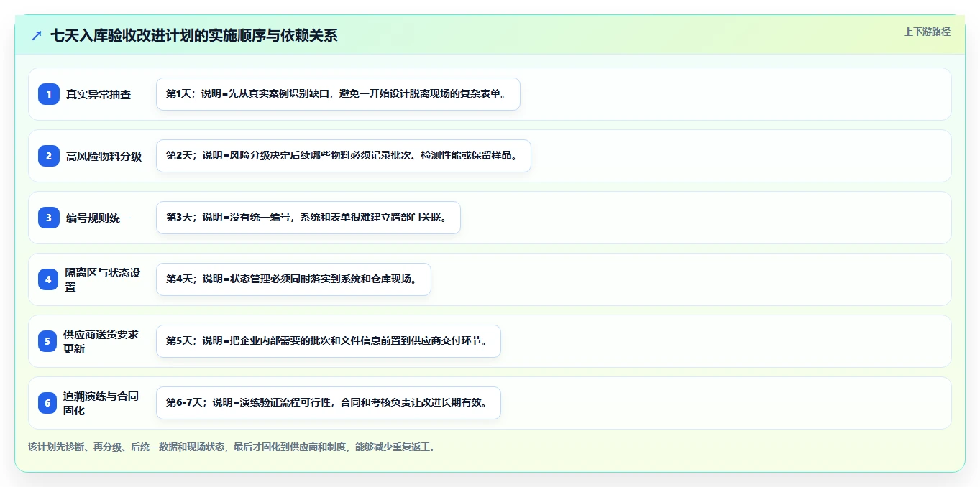Select the step label 追溯演练与合同固化
The height and width of the screenshot is (487, 980).
[101, 403]
